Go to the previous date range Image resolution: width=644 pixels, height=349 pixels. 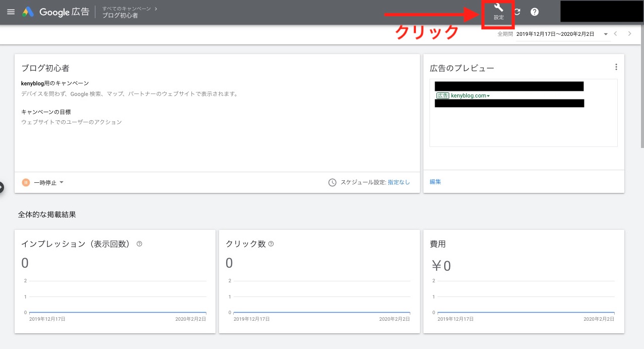click(x=616, y=34)
